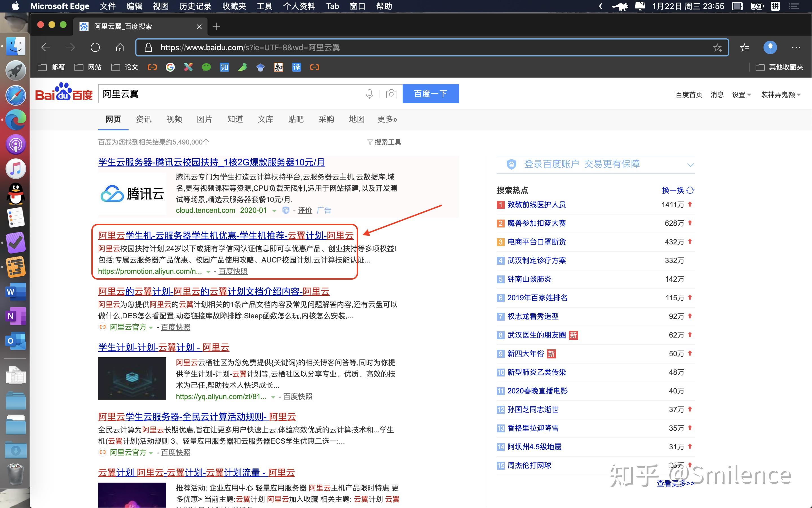
Task: Expand arrow next to cloud.tencent.com 2020-01
Action: [274, 211]
